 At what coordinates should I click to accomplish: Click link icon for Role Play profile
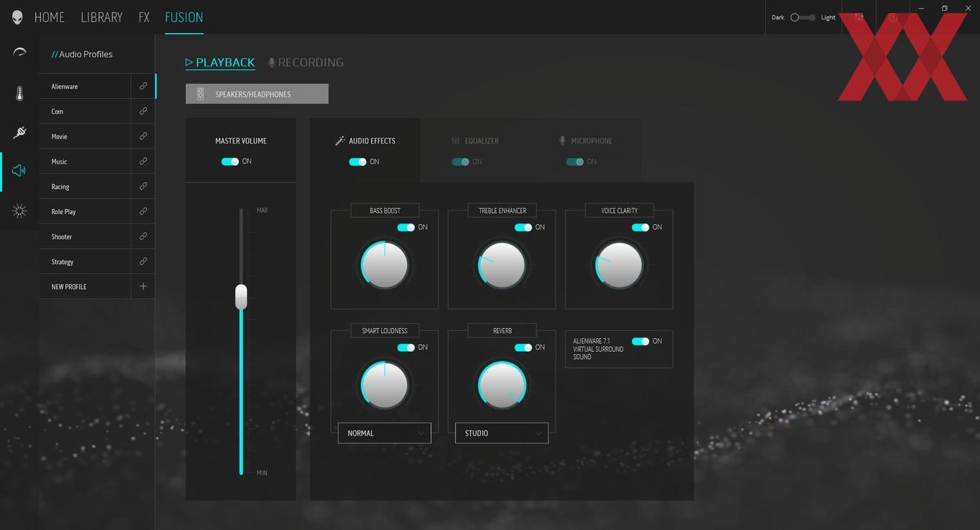pyautogui.click(x=143, y=211)
